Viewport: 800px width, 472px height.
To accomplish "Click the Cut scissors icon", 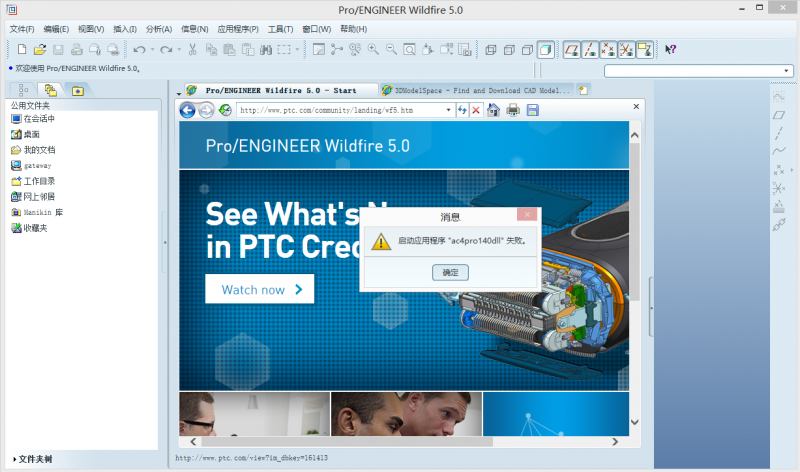I will pos(193,49).
